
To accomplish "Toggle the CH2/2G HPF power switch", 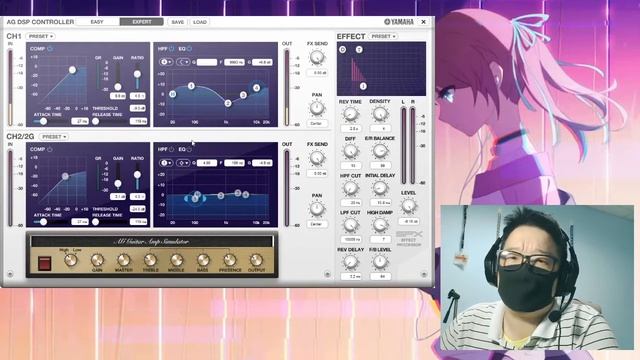I will [172, 149].
